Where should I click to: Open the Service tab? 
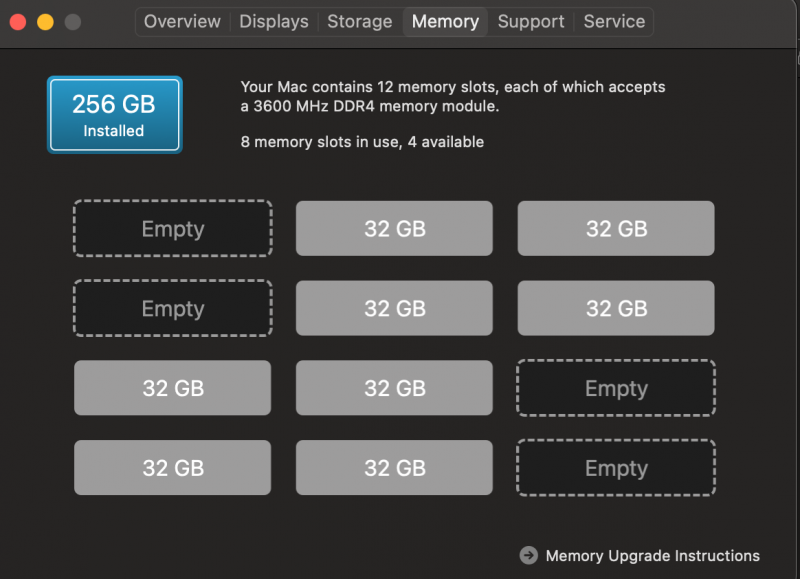pos(613,21)
